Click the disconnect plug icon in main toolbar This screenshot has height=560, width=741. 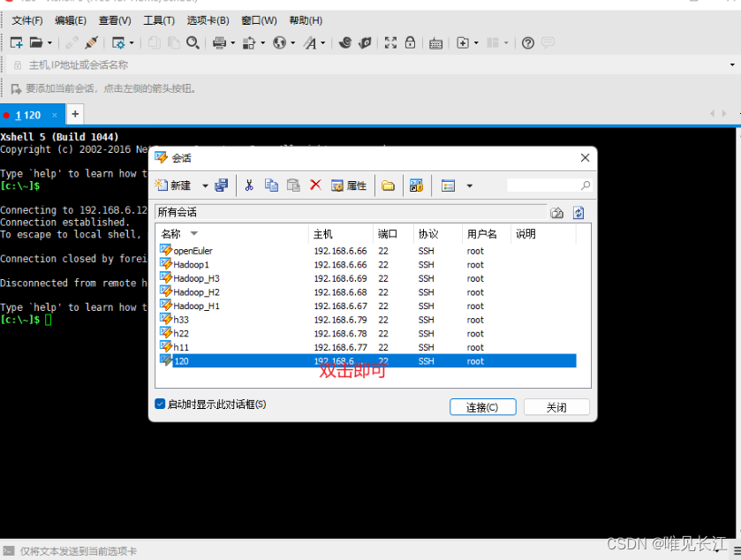[x=91, y=43]
